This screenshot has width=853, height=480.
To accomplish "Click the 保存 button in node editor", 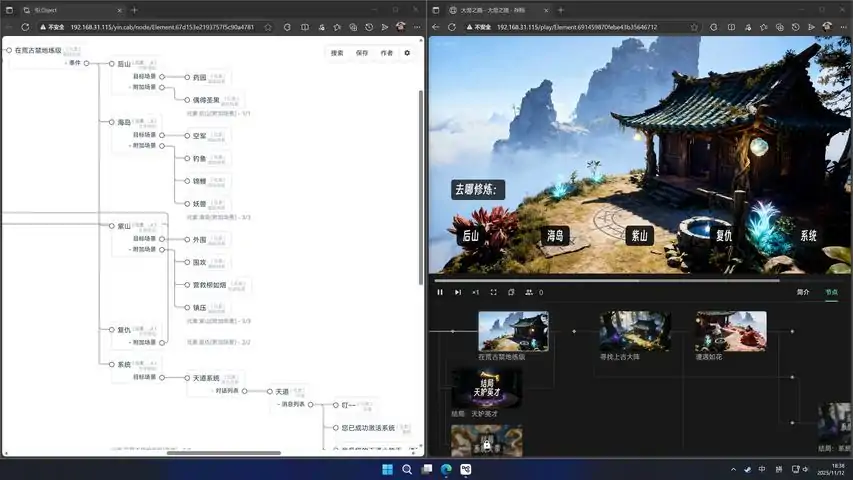I will (362, 53).
